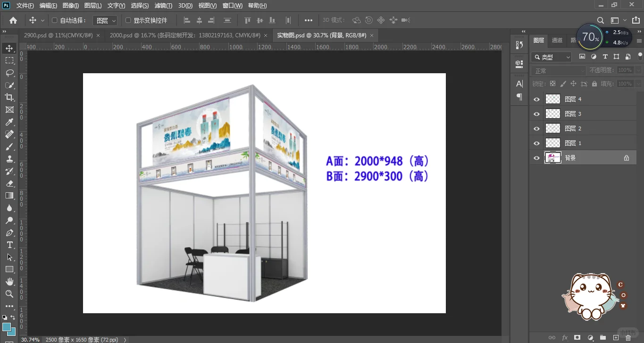Hide 图层 3 with its eye icon
Screen dimensions: 644x343
[x=536, y=114]
